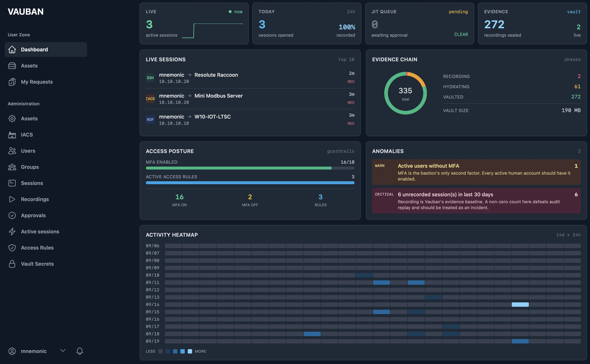The image size is (590, 364).
Task: Click the 'vault' label in Evidence card
Action: click(x=574, y=12)
